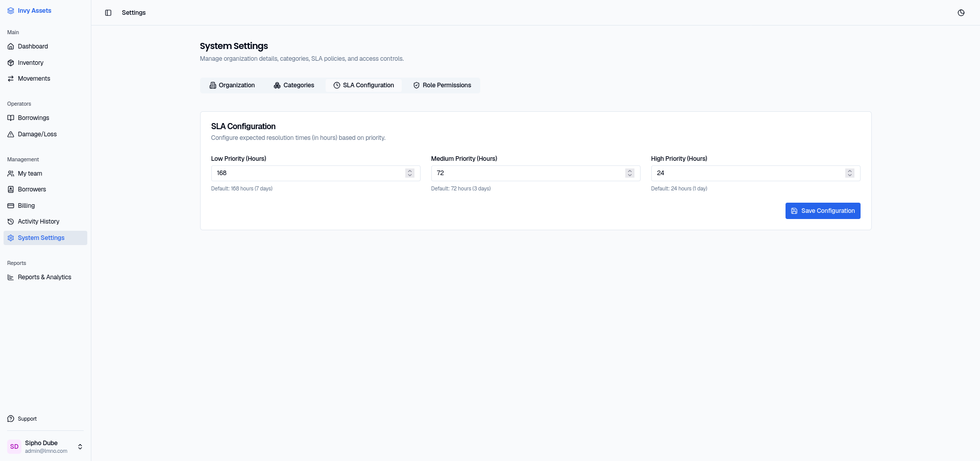Open Support help link

coord(45,419)
